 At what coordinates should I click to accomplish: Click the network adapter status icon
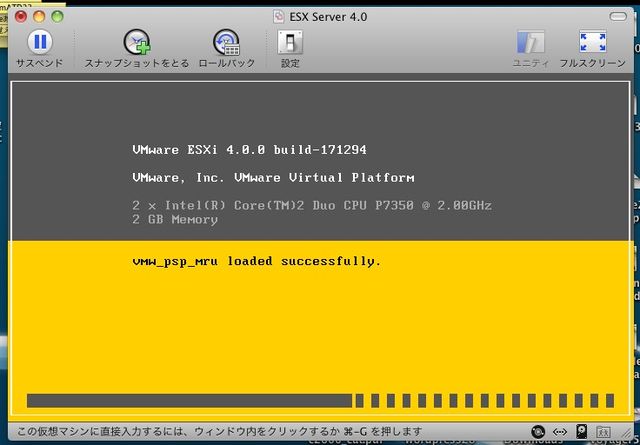pyautogui.click(x=560, y=432)
